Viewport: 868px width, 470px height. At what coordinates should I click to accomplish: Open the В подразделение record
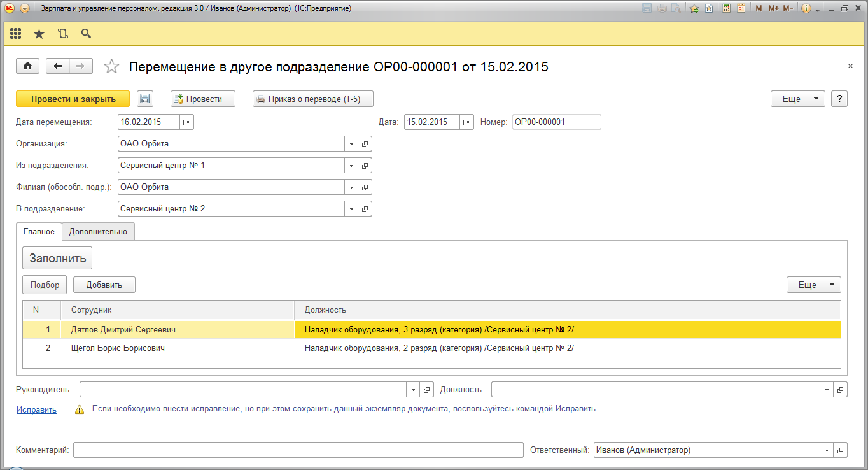pos(365,209)
